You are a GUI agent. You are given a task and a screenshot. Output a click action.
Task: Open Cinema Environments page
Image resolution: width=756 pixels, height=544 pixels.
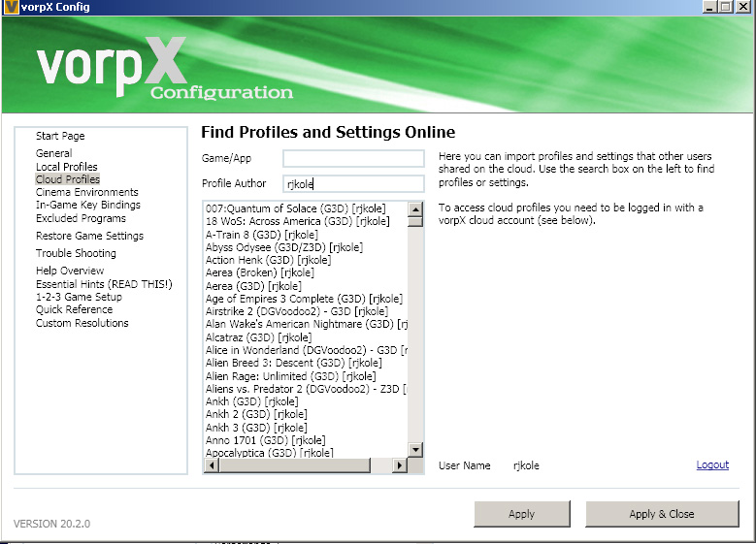click(86, 192)
